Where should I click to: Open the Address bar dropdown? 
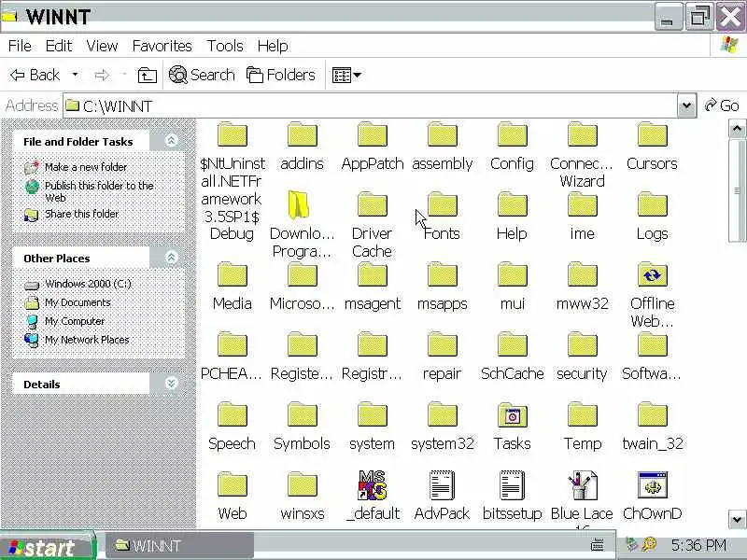pos(686,105)
